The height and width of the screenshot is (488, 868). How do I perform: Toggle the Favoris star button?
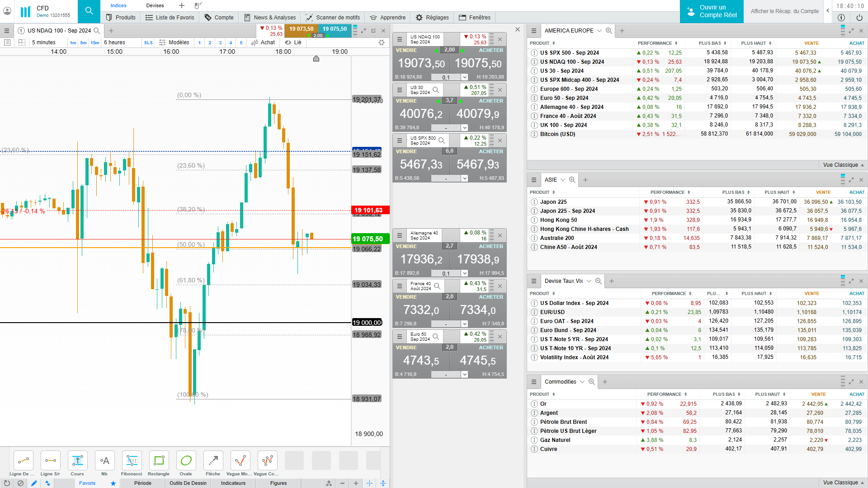(x=113, y=483)
